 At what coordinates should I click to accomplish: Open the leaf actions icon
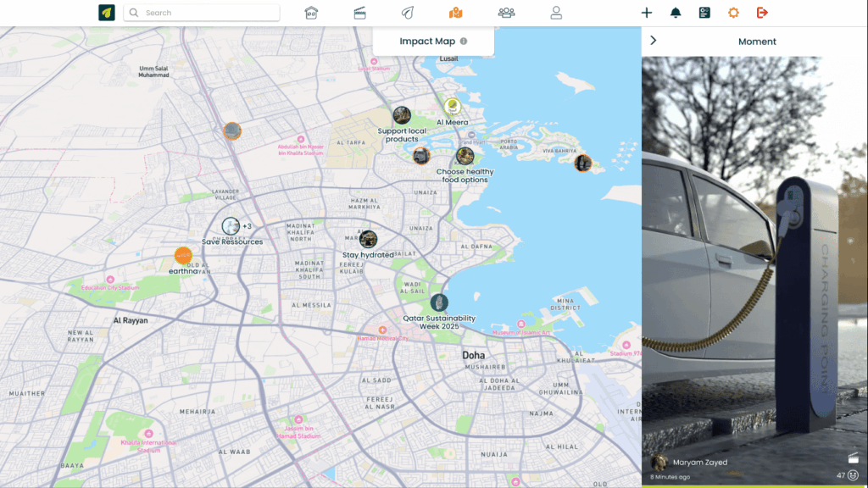(408, 12)
